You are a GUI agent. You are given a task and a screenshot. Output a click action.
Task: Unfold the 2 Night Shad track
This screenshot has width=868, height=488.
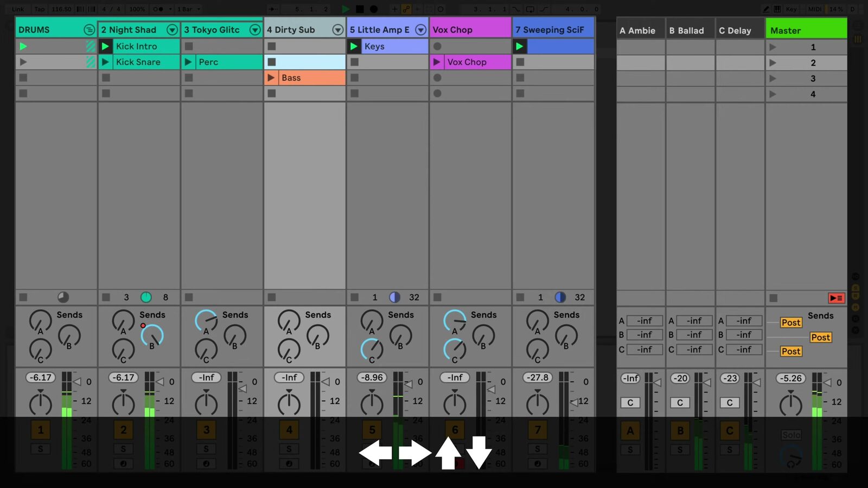[172, 30]
